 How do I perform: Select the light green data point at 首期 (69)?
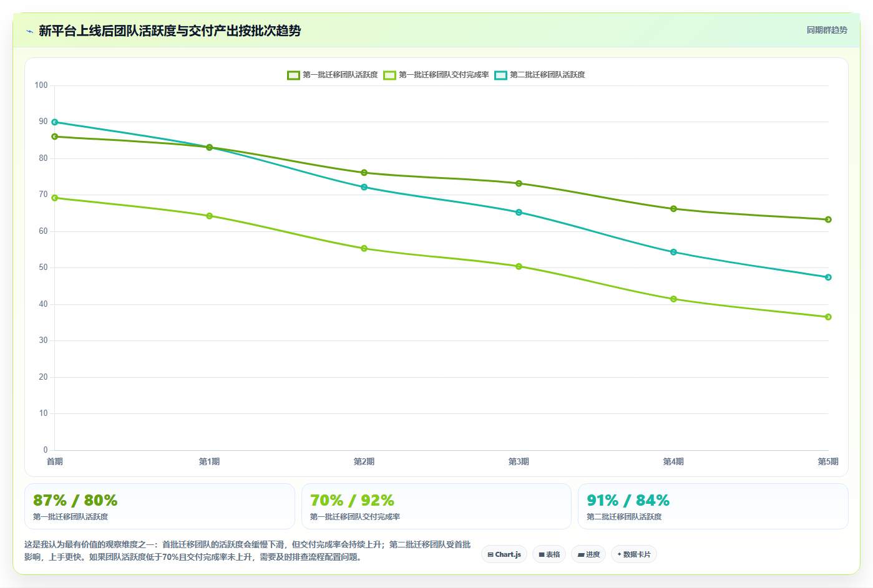point(55,198)
